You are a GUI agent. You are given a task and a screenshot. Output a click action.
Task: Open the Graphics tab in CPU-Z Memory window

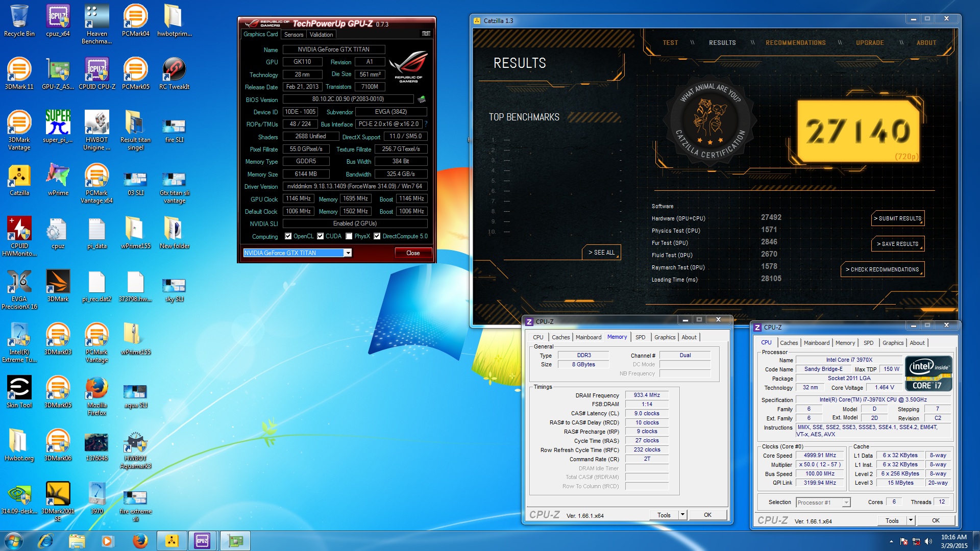pos(665,337)
